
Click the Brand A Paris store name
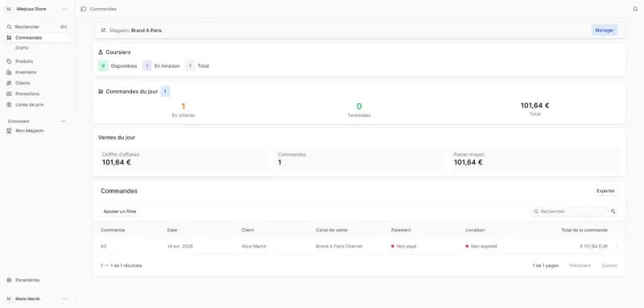pos(147,31)
